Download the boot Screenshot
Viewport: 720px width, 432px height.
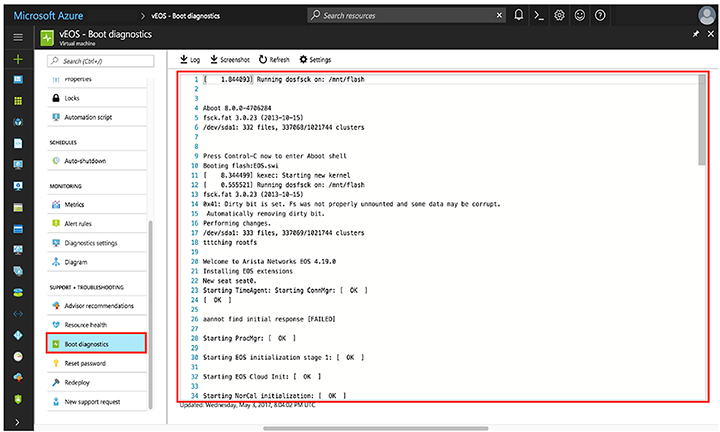coord(230,60)
